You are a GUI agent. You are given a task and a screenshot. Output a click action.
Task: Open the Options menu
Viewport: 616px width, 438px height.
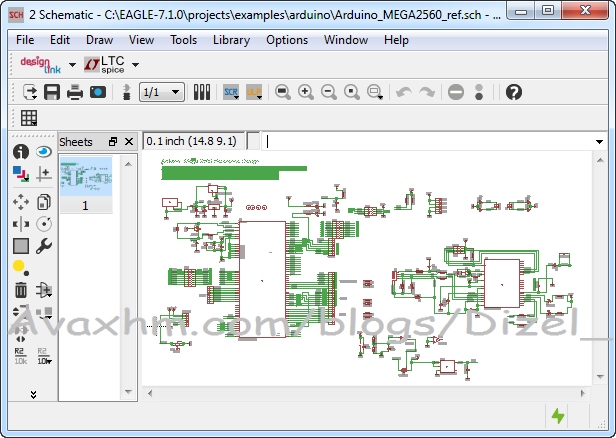(x=287, y=40)
